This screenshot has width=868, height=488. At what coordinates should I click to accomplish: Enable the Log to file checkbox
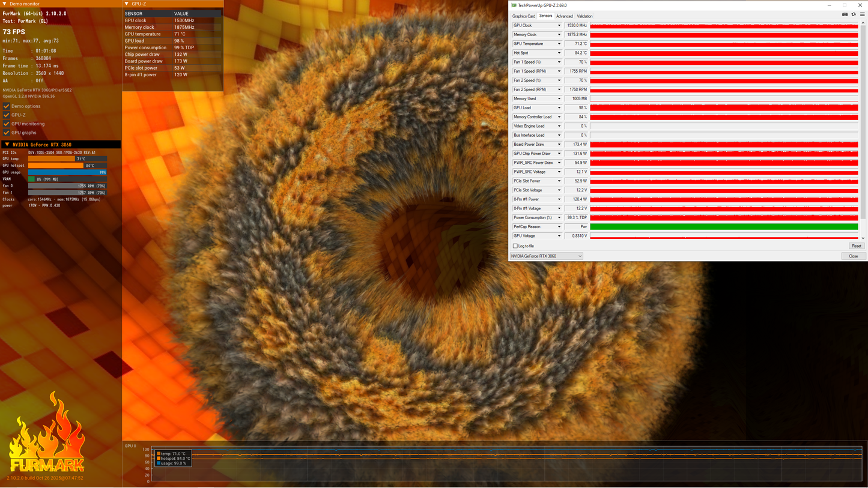click(x=515, y=246)
